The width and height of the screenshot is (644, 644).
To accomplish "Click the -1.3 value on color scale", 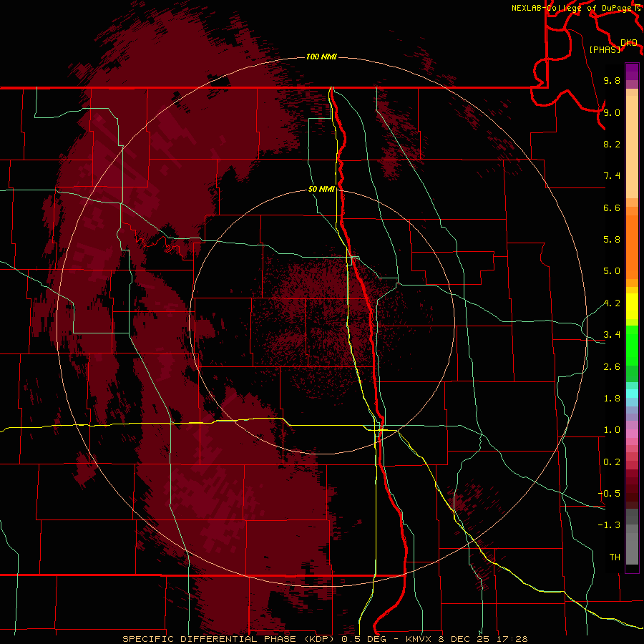I will pyautogui.click(x=609, y=525).
